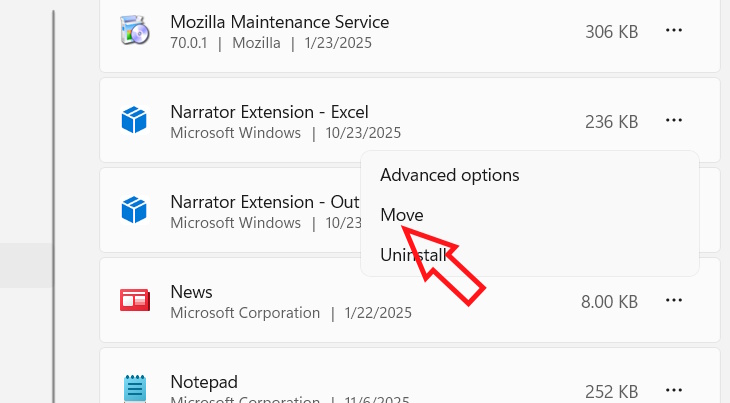Screen dimensions: 730x403
Task: Click the Narrator Extension - Excel app name
Action: coord(269,111)
